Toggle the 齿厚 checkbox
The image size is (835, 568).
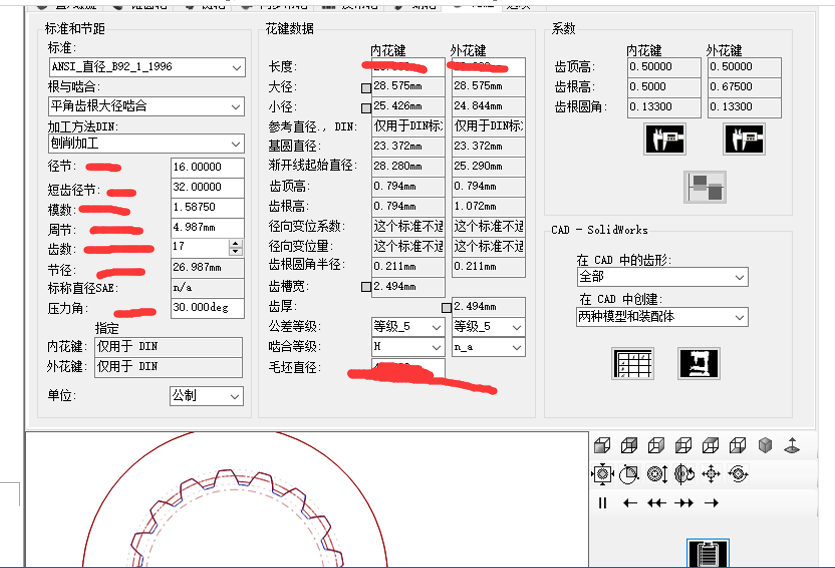[x=447, y=307]
